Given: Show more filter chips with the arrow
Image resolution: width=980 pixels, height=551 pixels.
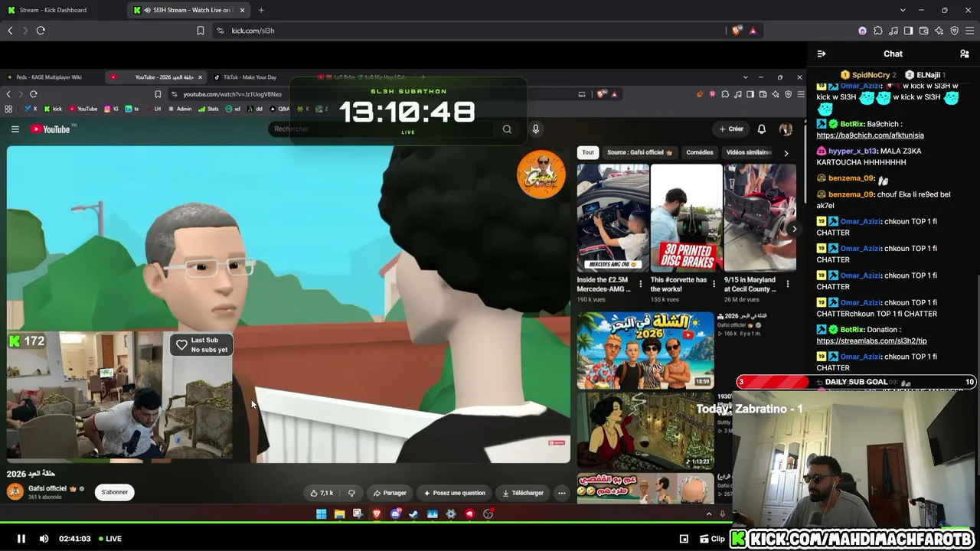Looking at the screenshot, I should pyautogui.click(x=786, y=153).
